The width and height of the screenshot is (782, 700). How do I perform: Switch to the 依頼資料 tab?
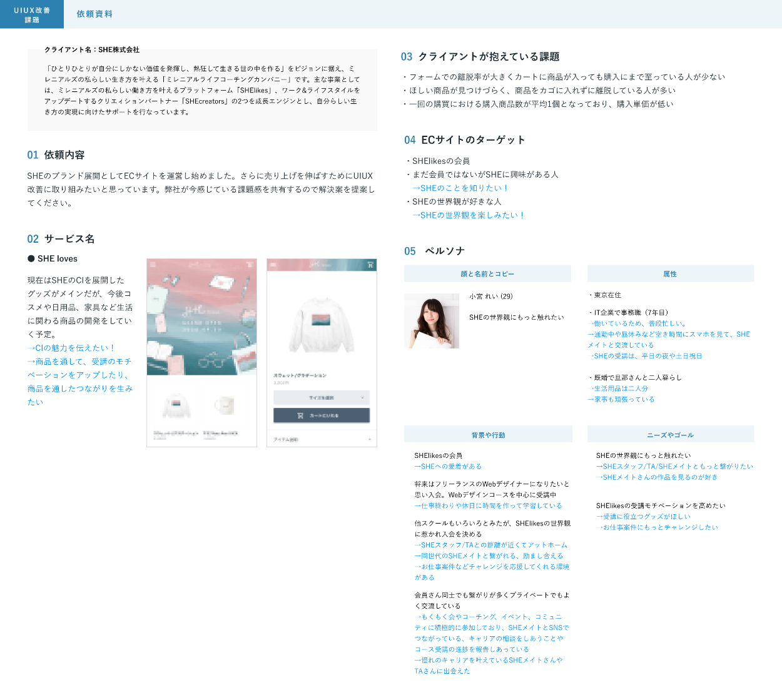pyautogui.click(x=94, y=14)
